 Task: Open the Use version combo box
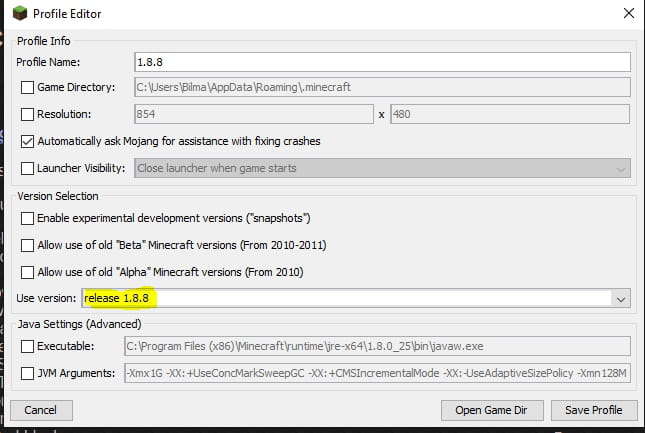[x=356, y=298]
